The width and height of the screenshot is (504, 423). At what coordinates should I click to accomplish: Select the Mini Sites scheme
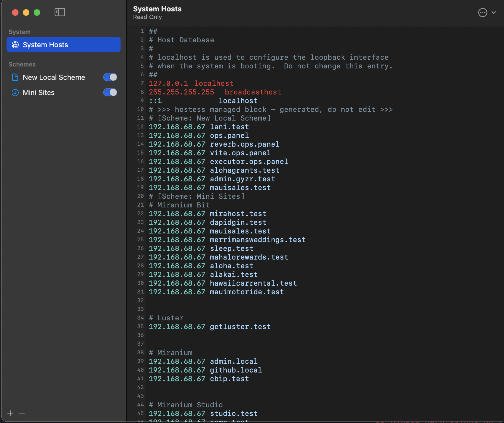click(39, 93)
